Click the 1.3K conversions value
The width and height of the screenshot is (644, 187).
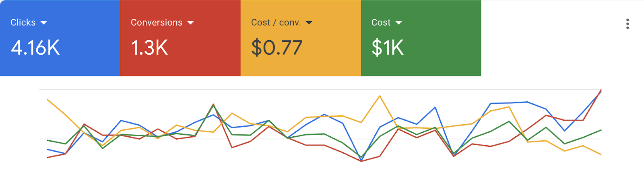point(149,48)
